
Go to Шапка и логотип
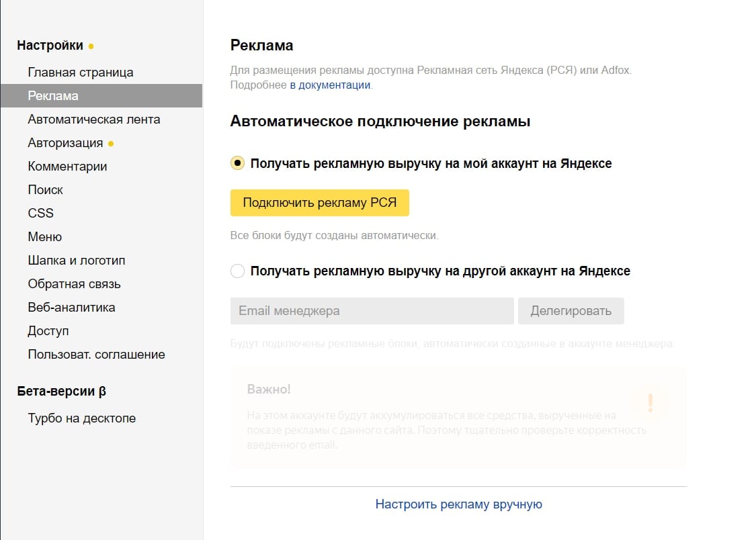click(x=77, y=261)
